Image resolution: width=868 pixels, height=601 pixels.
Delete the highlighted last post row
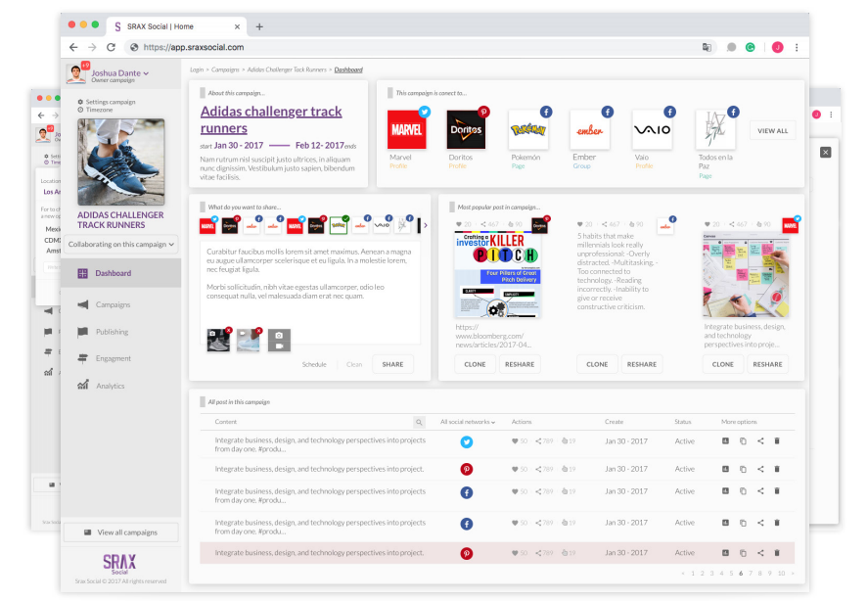tap(777, 552)
